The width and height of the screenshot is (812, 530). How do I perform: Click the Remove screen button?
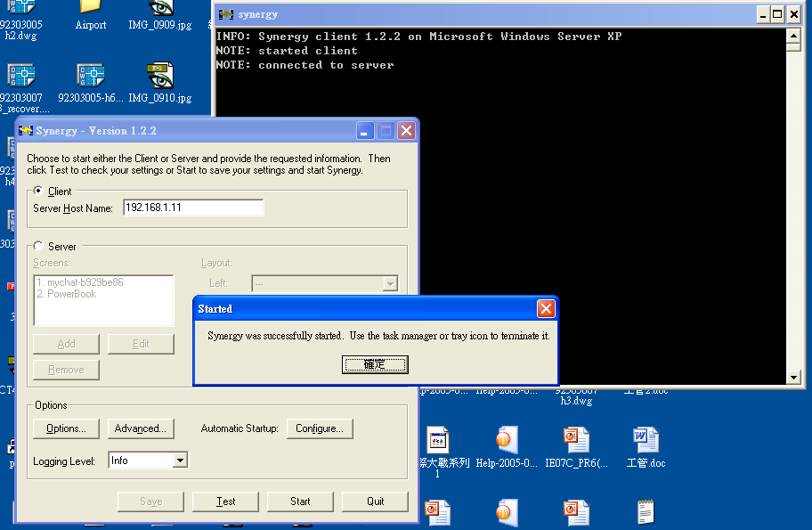[66, 370]
